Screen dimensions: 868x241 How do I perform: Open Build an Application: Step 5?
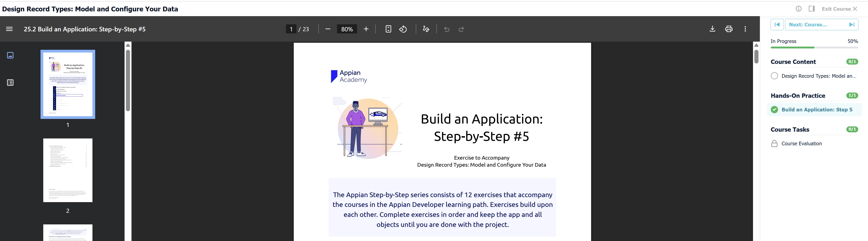pos(817,110)
